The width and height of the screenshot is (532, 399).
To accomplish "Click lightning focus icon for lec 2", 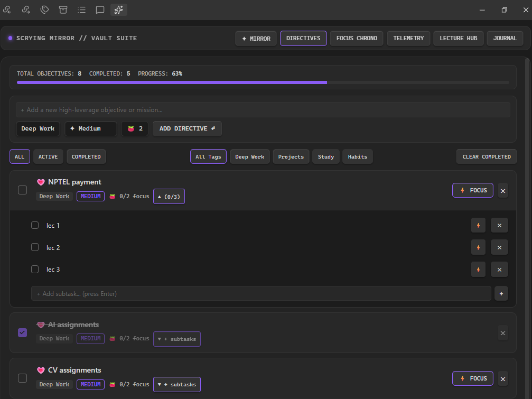I will [x=479, y=248].
